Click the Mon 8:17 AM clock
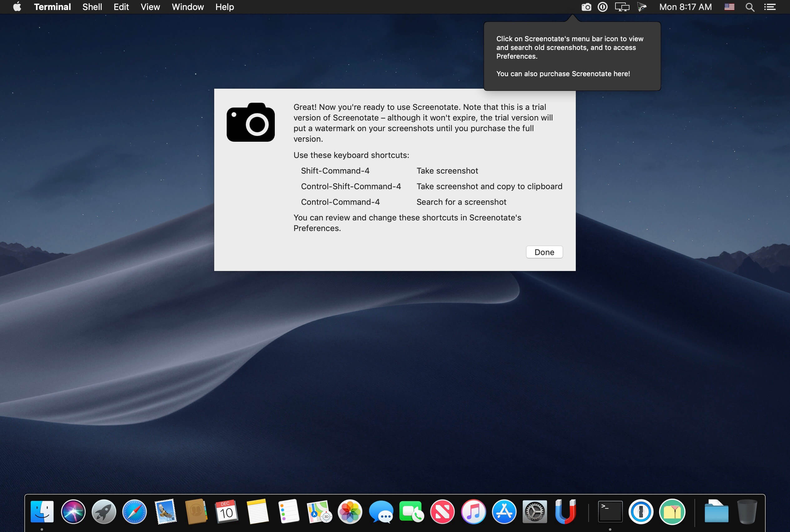 pos(685,7)
